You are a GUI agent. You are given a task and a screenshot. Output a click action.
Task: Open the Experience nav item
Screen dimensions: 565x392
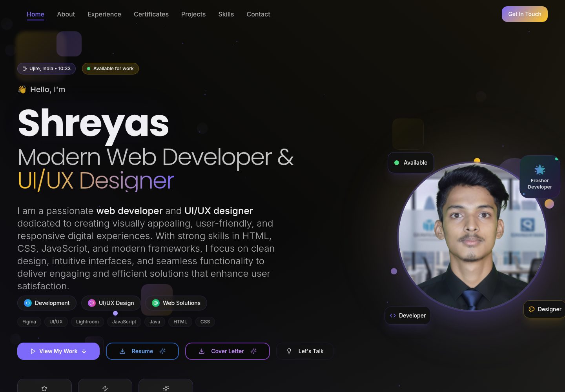pyautogui.click(x=104, y=14)
